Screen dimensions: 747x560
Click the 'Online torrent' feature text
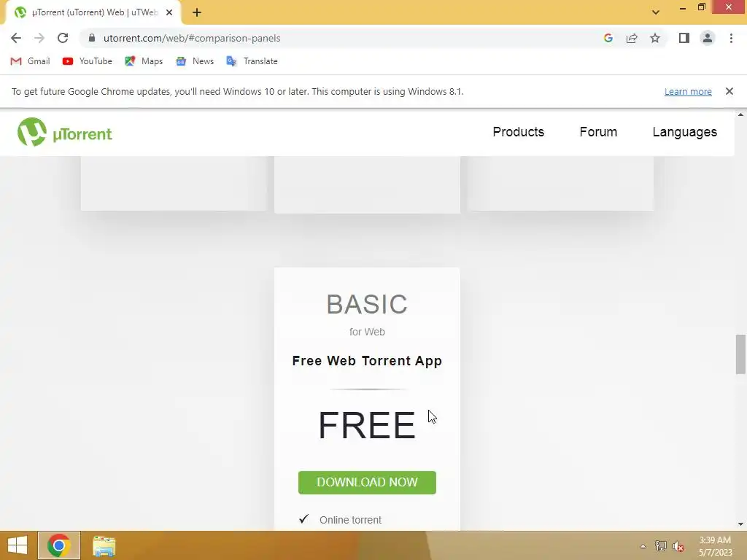point(350,520)
